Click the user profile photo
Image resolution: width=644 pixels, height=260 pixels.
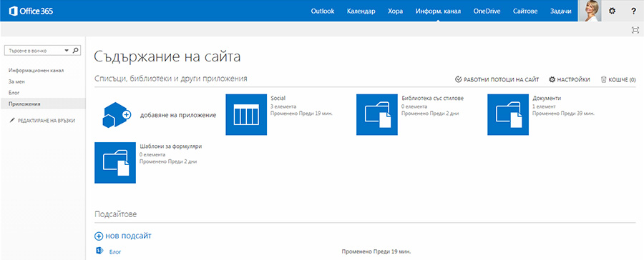[x=590, y=11]
